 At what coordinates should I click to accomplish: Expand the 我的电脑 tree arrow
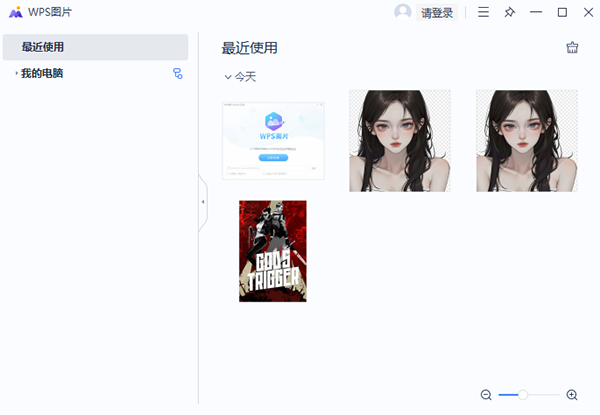(x=16, y=73)
